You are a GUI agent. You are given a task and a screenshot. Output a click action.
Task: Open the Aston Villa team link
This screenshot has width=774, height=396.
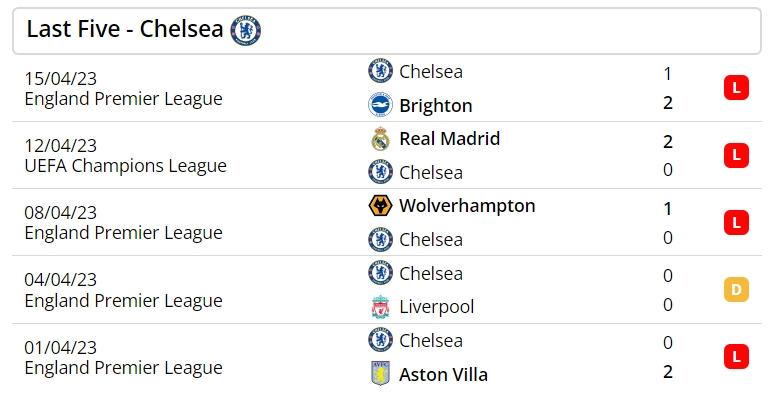(443, 374)
